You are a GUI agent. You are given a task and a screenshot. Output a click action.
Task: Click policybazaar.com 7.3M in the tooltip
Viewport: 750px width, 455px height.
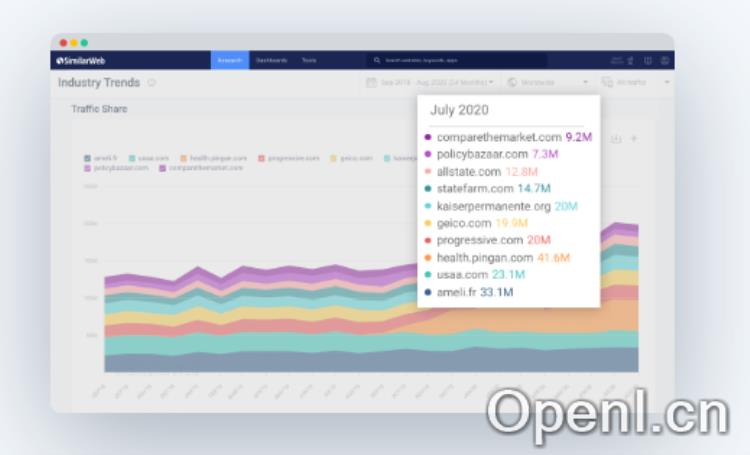click(491, 154)
